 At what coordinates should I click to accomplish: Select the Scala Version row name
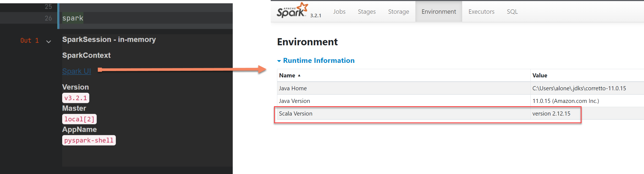(296, 114)
